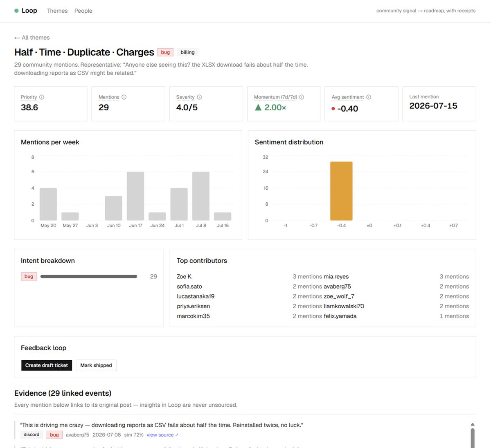The height and width of the screenshot is (448, 491).
Task: Select contributor sofia.sato
Action: [189, 287]
